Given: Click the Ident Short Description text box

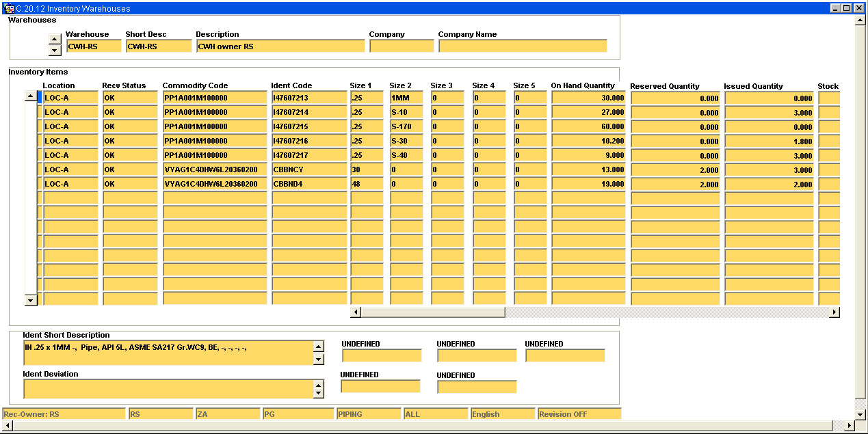Looking at the screenshot, I should 168,353.
